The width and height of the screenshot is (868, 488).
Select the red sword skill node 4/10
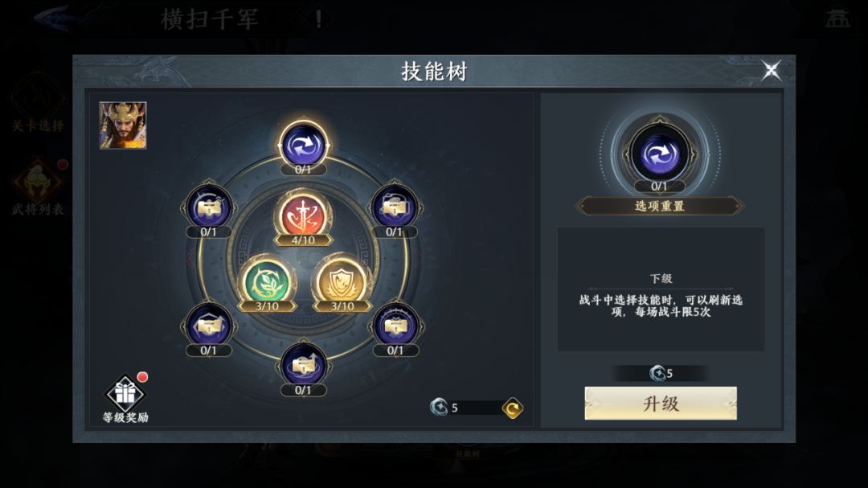point(303,216)
